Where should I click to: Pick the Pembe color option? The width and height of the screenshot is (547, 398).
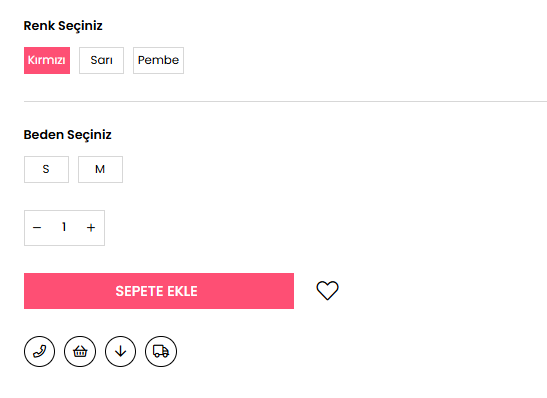[x=158, y=60]
